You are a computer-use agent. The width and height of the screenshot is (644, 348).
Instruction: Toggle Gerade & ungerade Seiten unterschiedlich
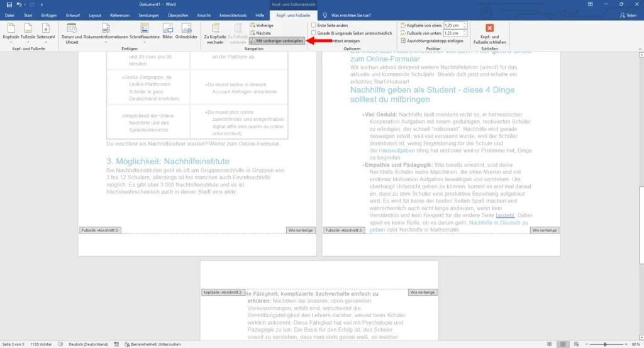tap(313, 33)
